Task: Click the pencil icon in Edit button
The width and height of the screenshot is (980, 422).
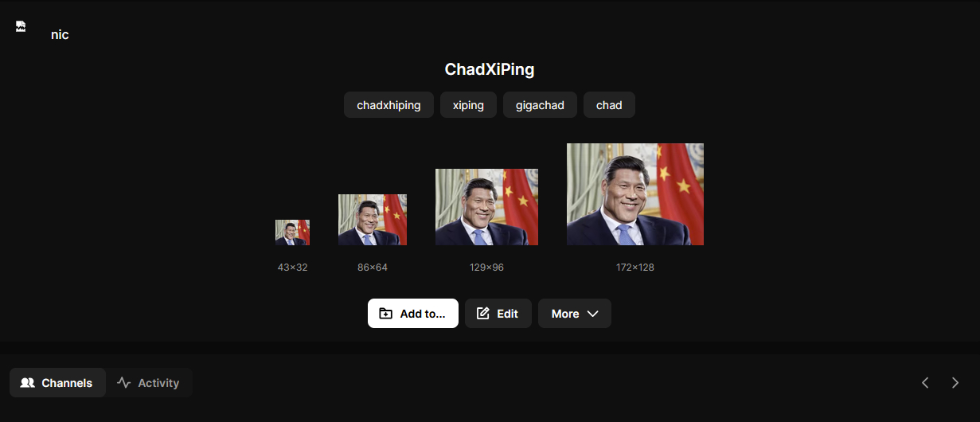Action: [482, 314]
